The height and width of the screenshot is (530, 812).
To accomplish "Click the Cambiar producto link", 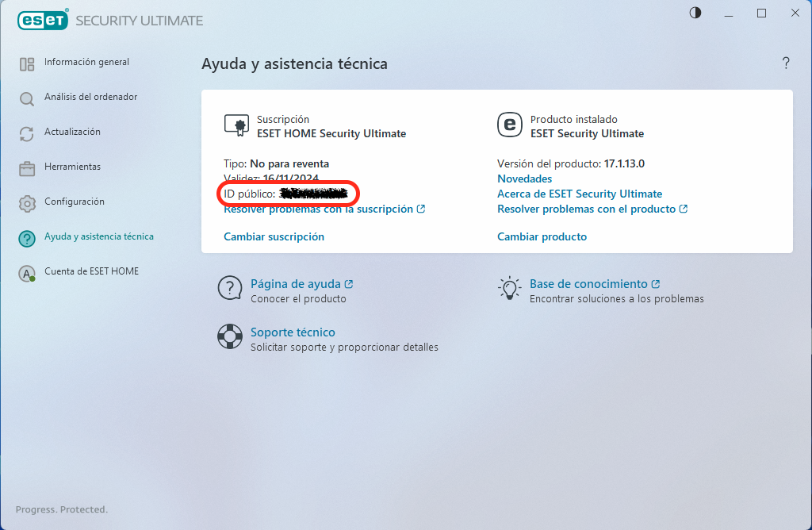I will click(542, 236).
